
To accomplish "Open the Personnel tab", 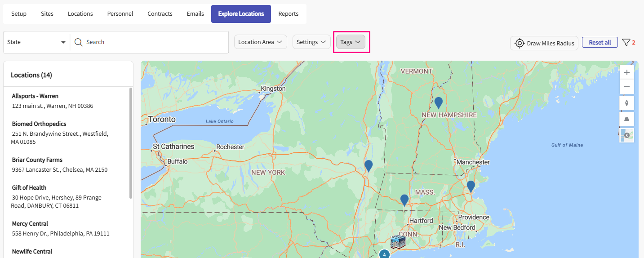I will [120, 14].
